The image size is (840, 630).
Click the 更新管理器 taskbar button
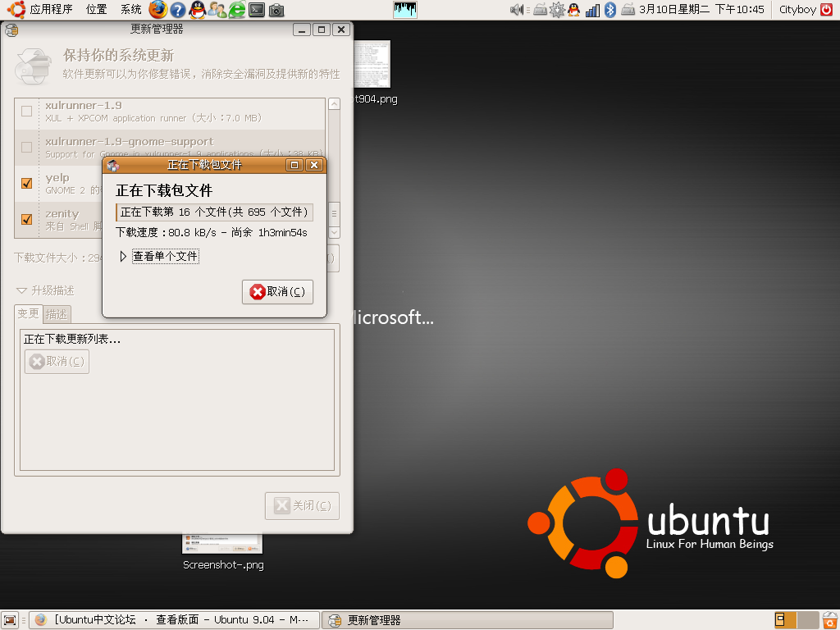pyautogui.click(x=468, y=620)
